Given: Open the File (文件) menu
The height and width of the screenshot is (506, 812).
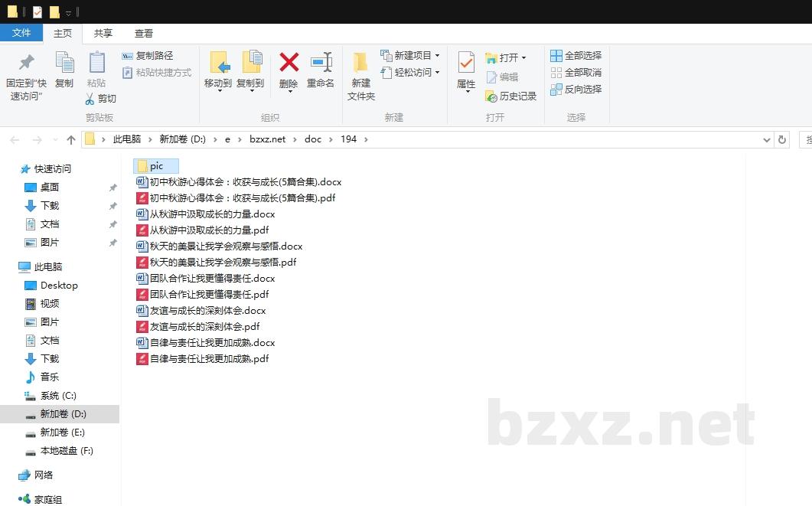Looking at the screenshot, I should pyautogui.click(x=21, y=33).
